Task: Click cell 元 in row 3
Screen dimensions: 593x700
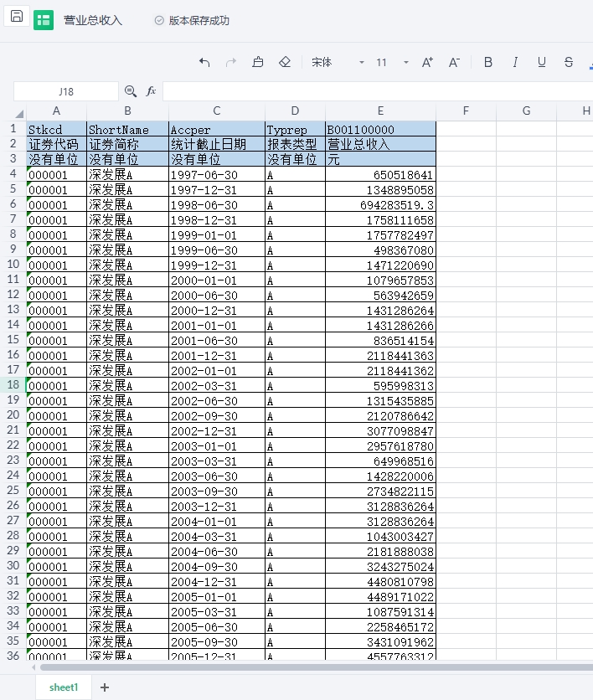Action: (x=380, y=159)
